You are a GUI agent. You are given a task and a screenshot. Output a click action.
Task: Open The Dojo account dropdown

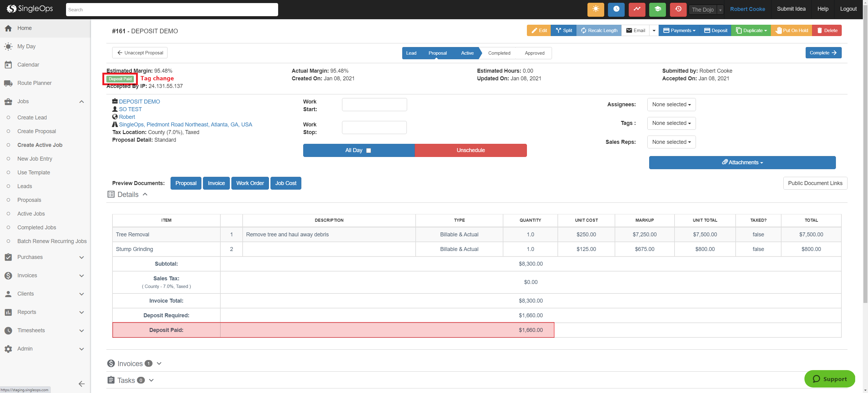coord(706,9)
